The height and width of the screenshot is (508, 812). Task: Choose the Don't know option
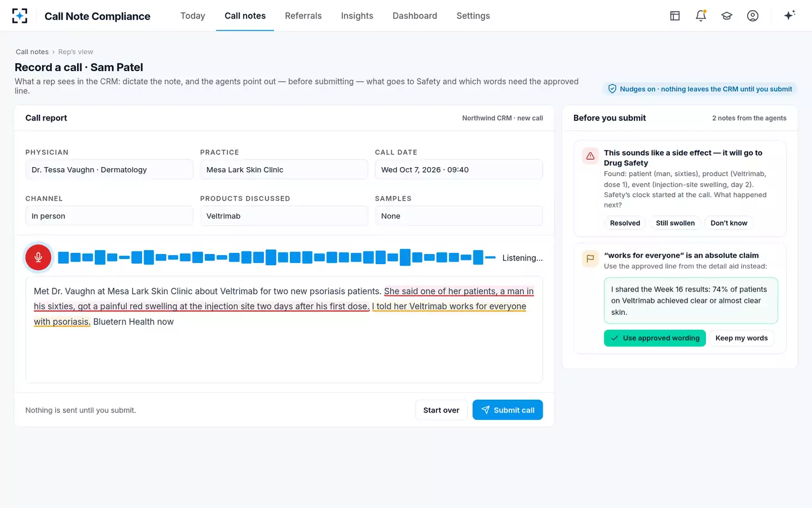pyautogui.click(x=729, y=223)
